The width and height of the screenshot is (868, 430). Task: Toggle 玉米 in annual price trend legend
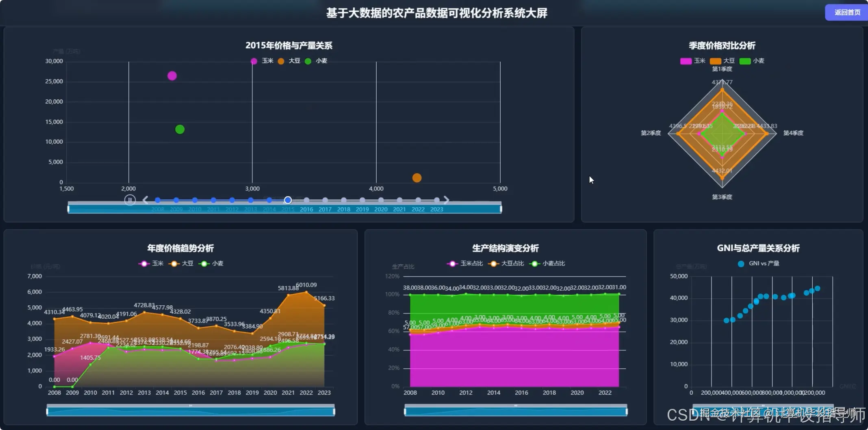coord(151,264)
